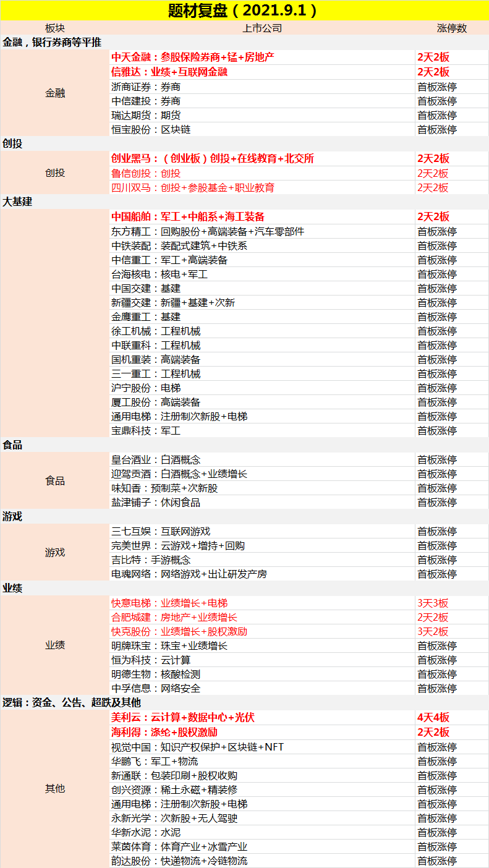489x868 pixels.
Task: Click the cell 新通联:包装印刷+股权收购
Action: (x=262, y=775)
